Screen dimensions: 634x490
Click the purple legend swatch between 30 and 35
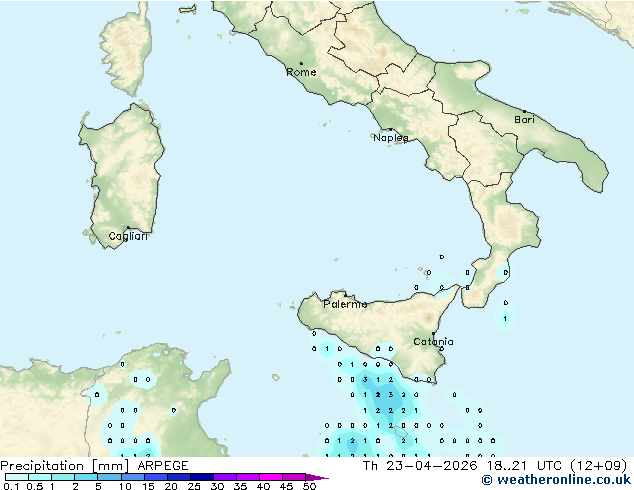coord(225,477)
